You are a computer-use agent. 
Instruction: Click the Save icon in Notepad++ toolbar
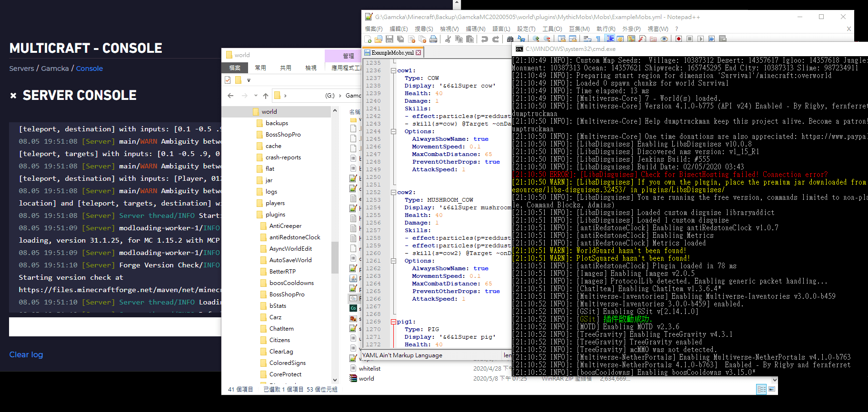coord(389,39)
